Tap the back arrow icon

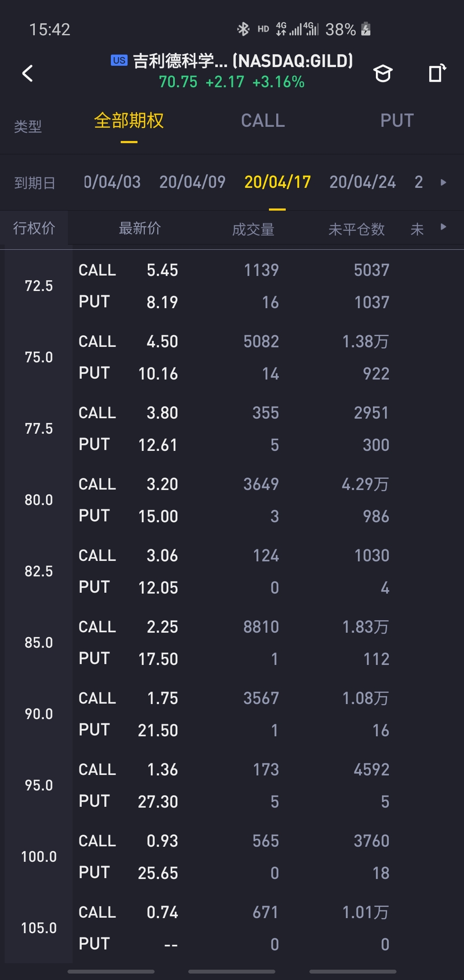(27, 73)
